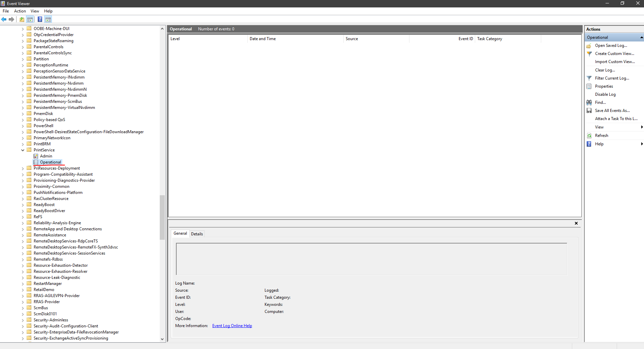Open the File menu
Screen dimensions: 644x349
coord(6,11)
